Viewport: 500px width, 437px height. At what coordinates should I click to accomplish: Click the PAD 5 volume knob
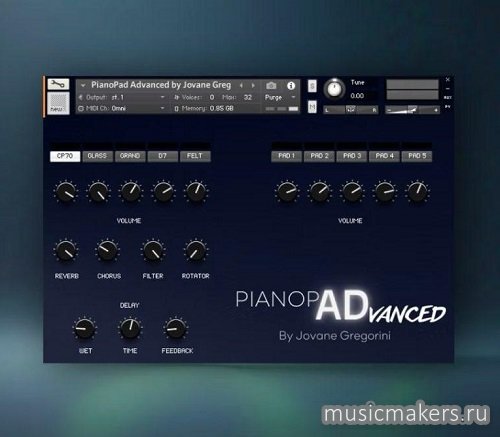pyautogui.click(x=417, y=192)
